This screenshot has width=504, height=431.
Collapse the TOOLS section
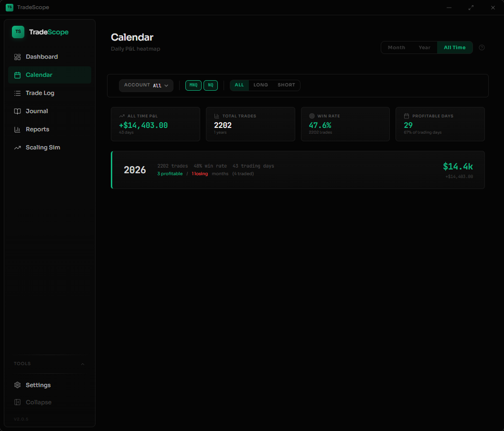coord(82,364)
